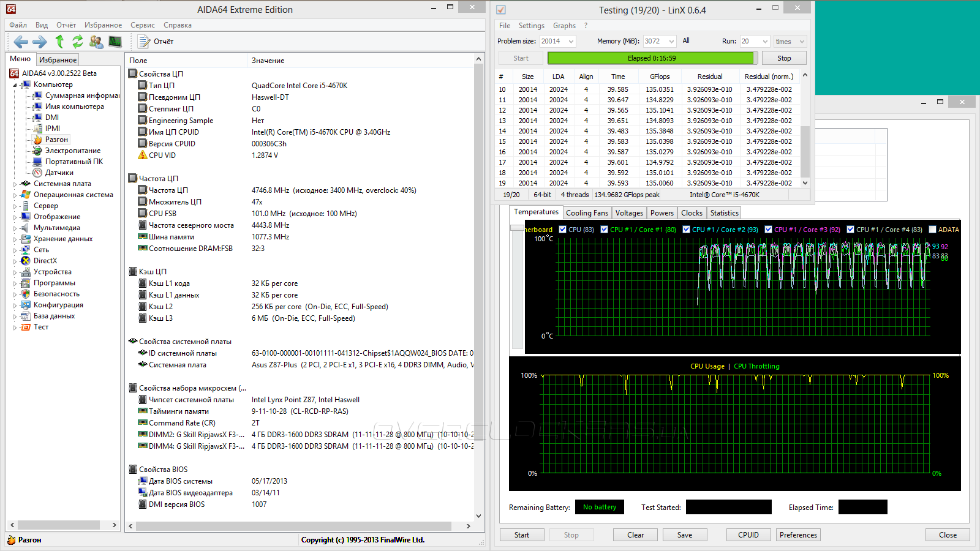Open the Problem size dropdown in LinX

[571, 42]
